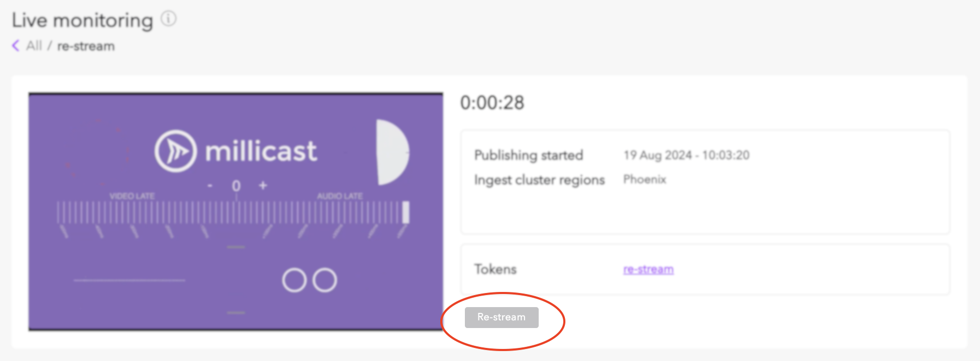Screen dimensions: 980x361
Task: Click the 0:00:28 stream timer
Action: (492, 103)
